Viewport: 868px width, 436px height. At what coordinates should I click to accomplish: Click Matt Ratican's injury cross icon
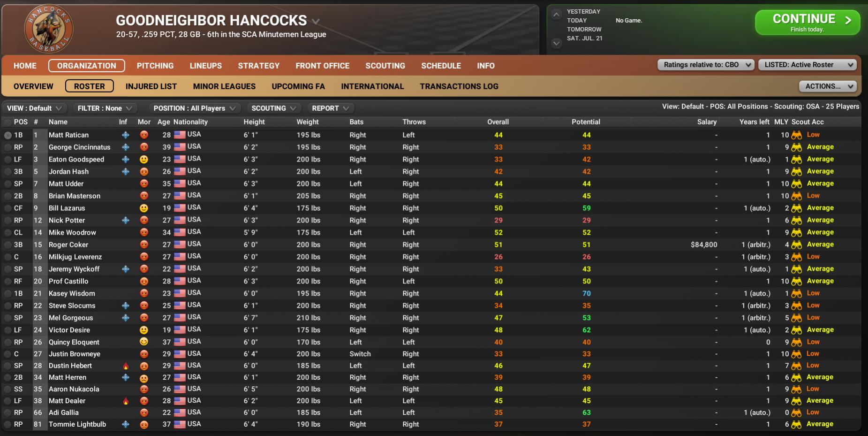coord(126,135)
